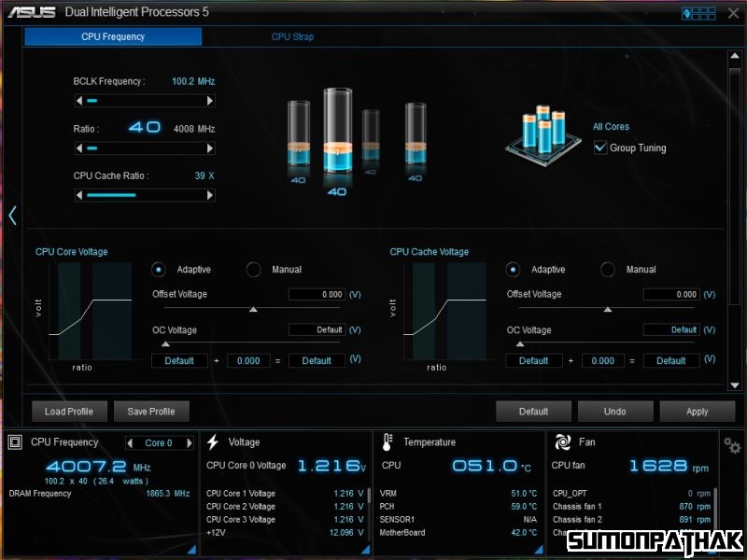The width and height of the screenshot is (747, 560).
Task: Decrease CPU Cache Ratio with left arrow
Action: [79, 195]
